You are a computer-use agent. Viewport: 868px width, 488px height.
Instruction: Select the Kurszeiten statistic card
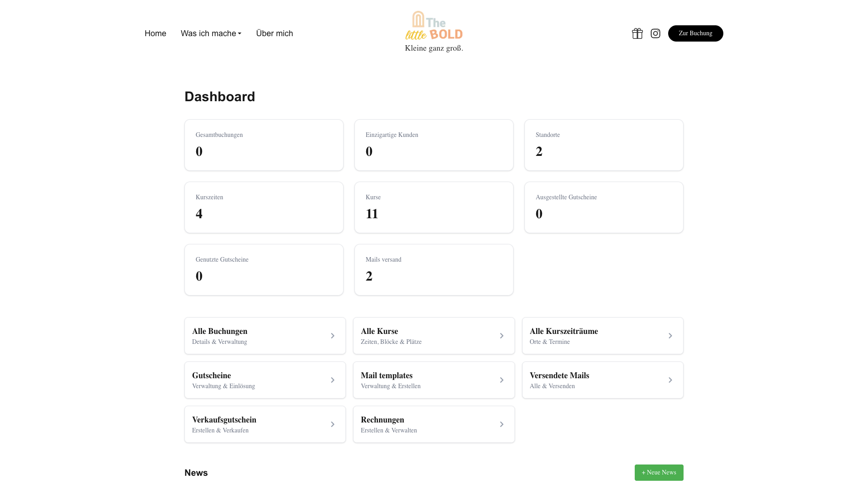264,207
